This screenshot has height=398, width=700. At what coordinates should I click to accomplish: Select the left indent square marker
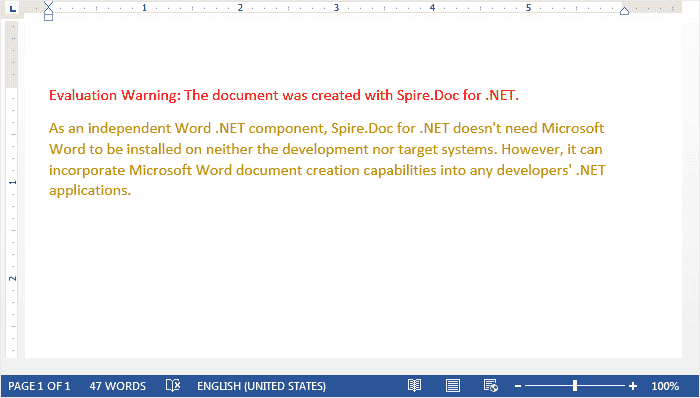click(x=49, y=17)
